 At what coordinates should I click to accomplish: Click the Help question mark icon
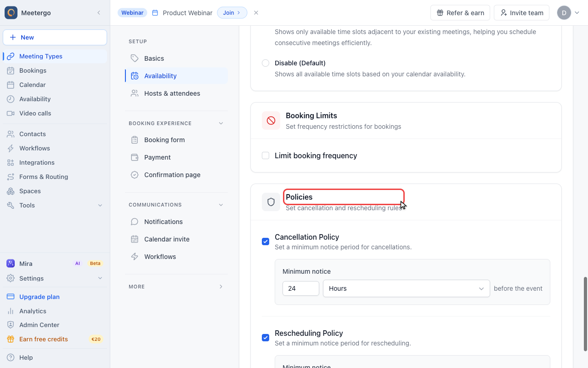tap(11, 357)
